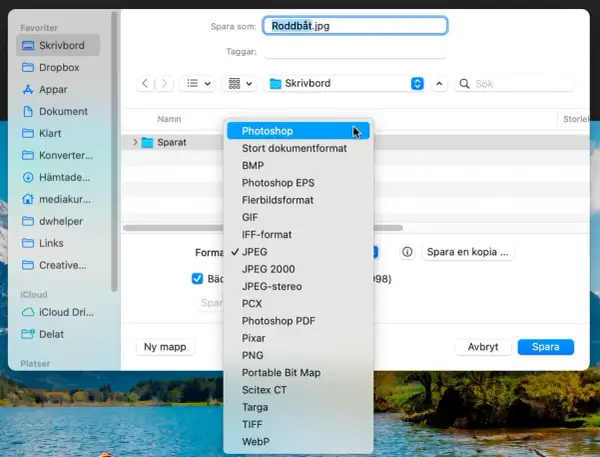Choose IFF-format entry

click(x=298, y=234)
